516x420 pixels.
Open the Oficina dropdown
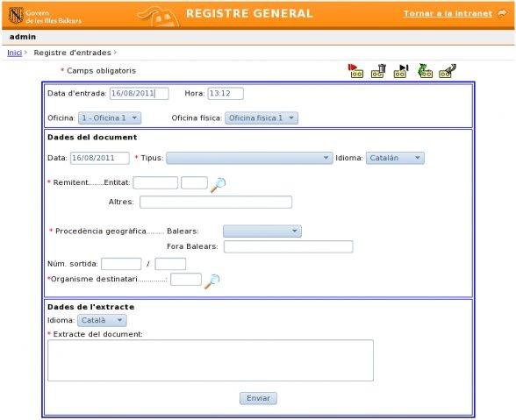[110, 118]
